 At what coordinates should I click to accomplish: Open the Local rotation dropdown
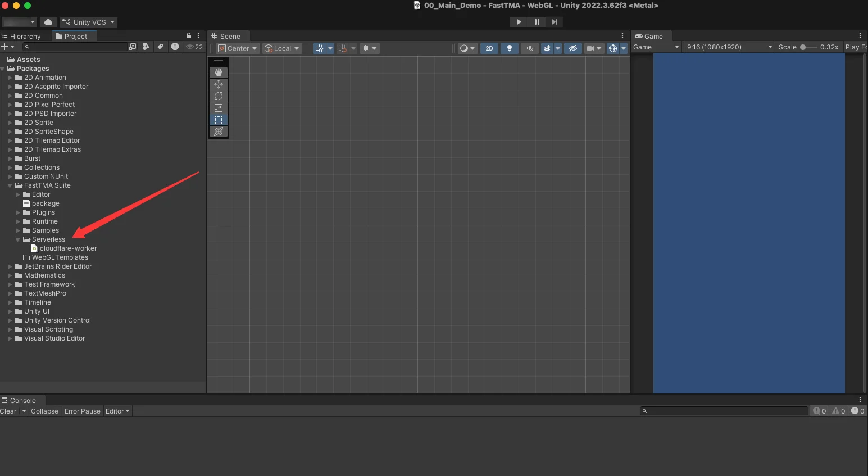(282, 48)
